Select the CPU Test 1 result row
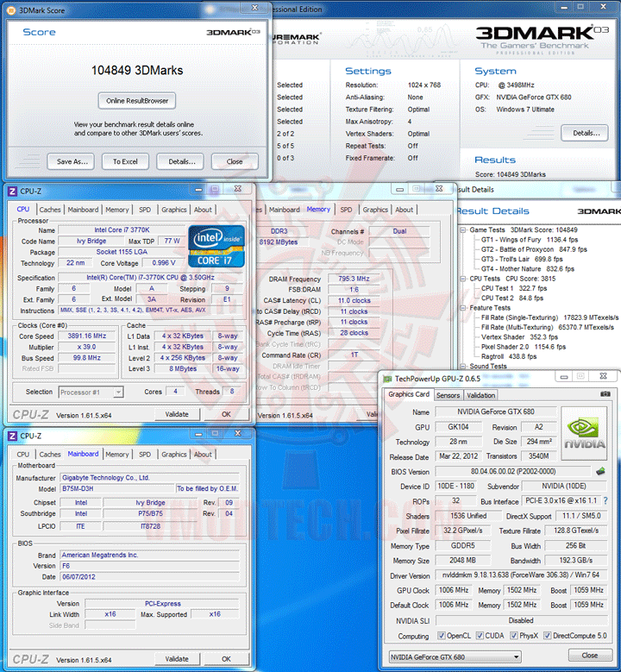Screen dimensions: 621x672 [x=513, y=288]
